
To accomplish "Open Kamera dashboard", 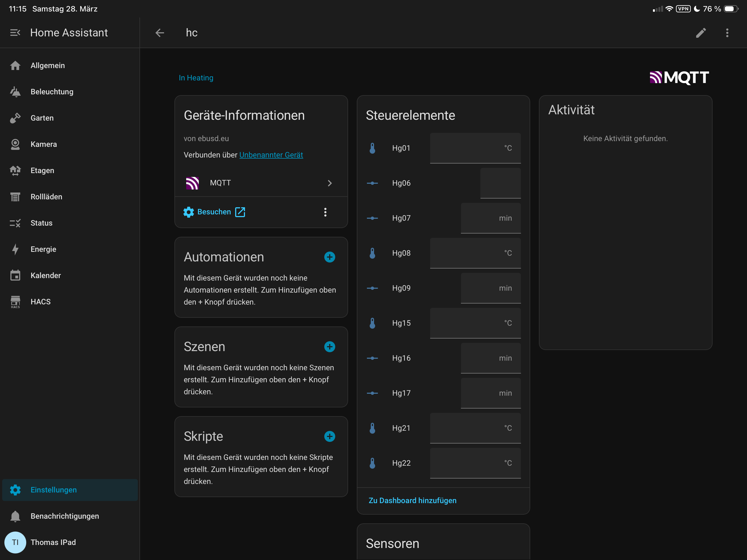I will (70, 144).
